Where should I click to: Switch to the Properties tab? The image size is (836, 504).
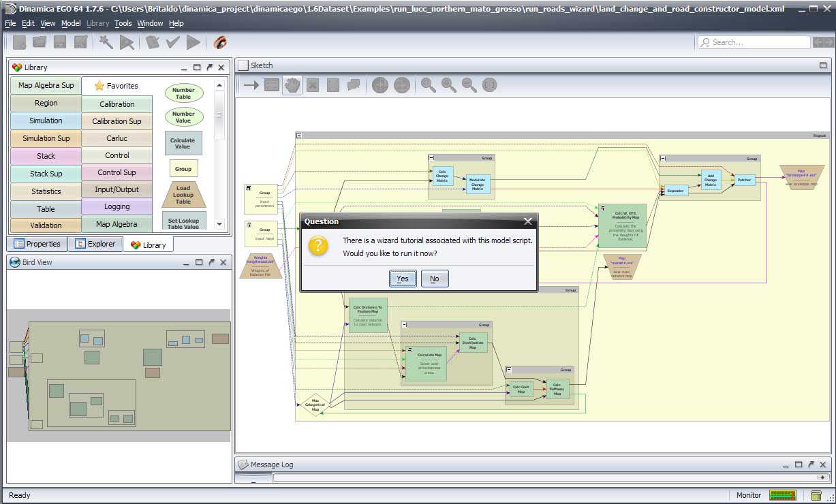37,244
